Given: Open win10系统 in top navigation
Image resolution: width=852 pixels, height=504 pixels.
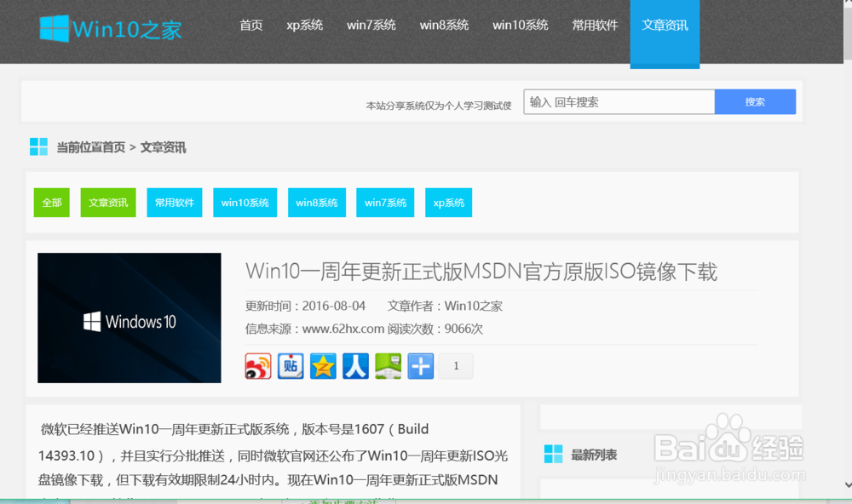Looking at the screenshot, I should point(521,25).
